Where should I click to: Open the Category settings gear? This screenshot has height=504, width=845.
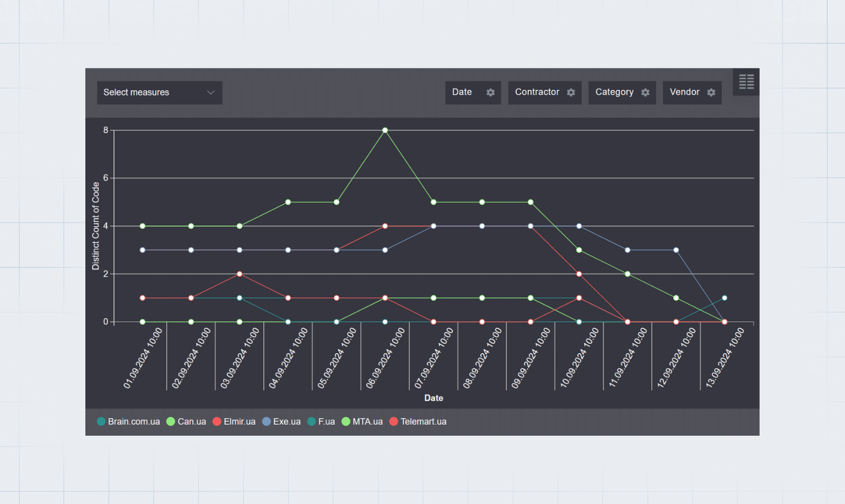646,93
